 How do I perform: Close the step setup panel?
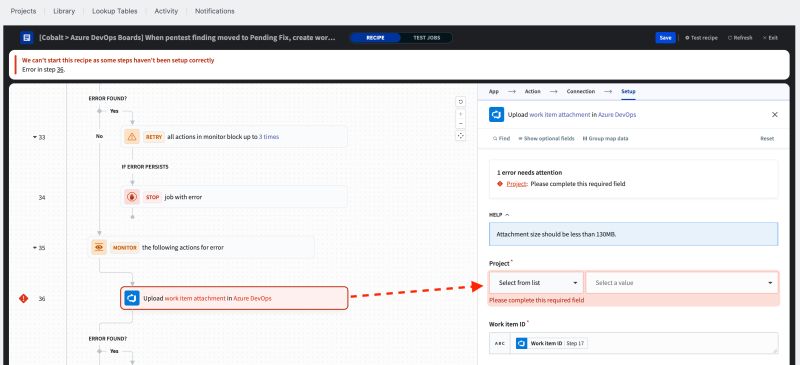pyautogui.click(x=774, y=115)
